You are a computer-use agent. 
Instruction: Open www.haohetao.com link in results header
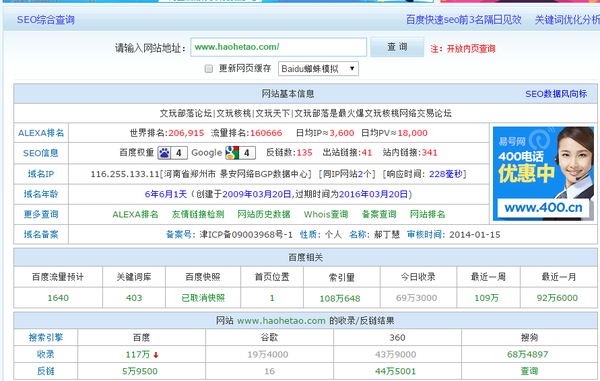coord(281,321)
